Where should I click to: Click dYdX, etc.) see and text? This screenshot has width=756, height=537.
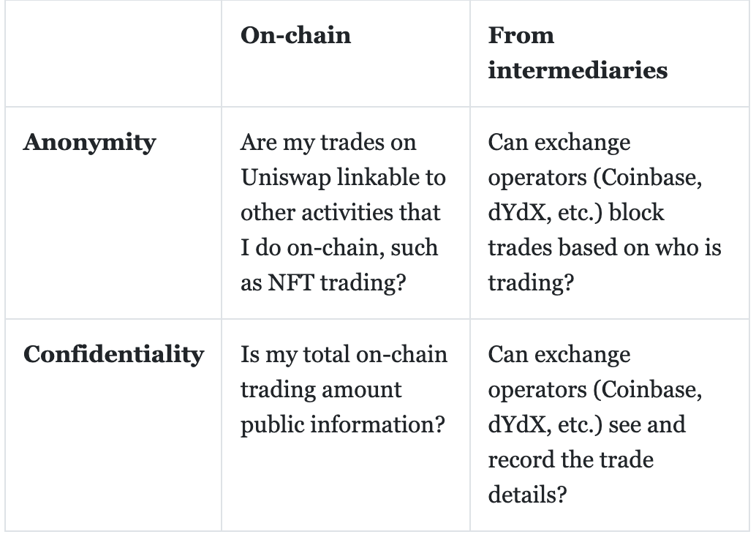[586, 425]
